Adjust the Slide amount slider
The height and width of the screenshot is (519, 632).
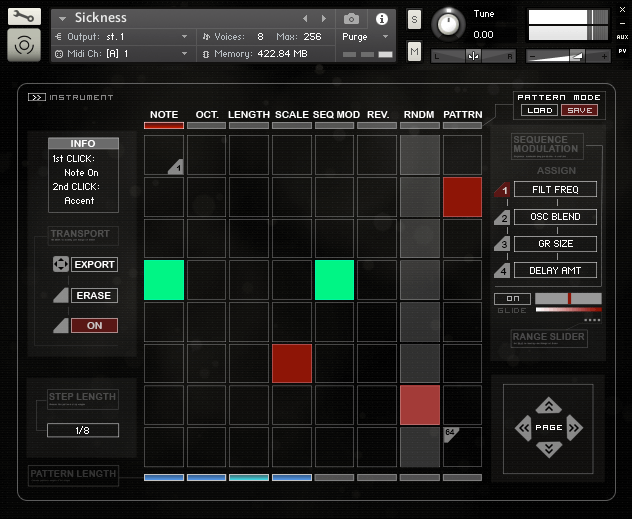click(x=568, y=298)
